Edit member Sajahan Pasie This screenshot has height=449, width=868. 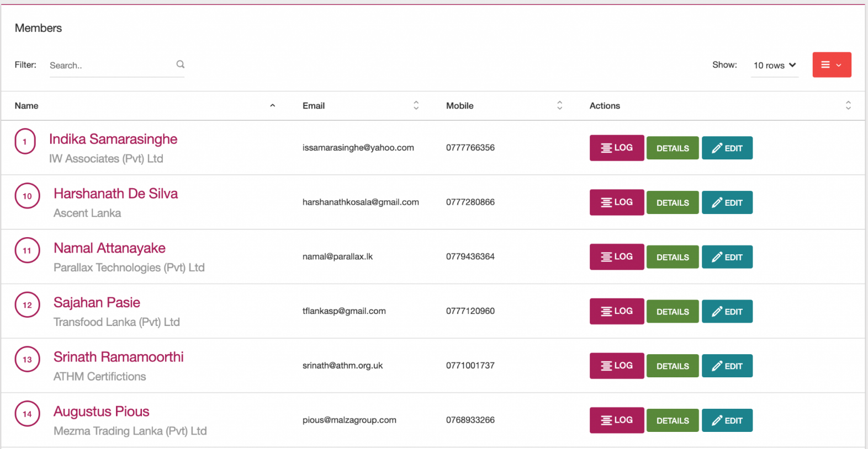[x=727, y=312]
